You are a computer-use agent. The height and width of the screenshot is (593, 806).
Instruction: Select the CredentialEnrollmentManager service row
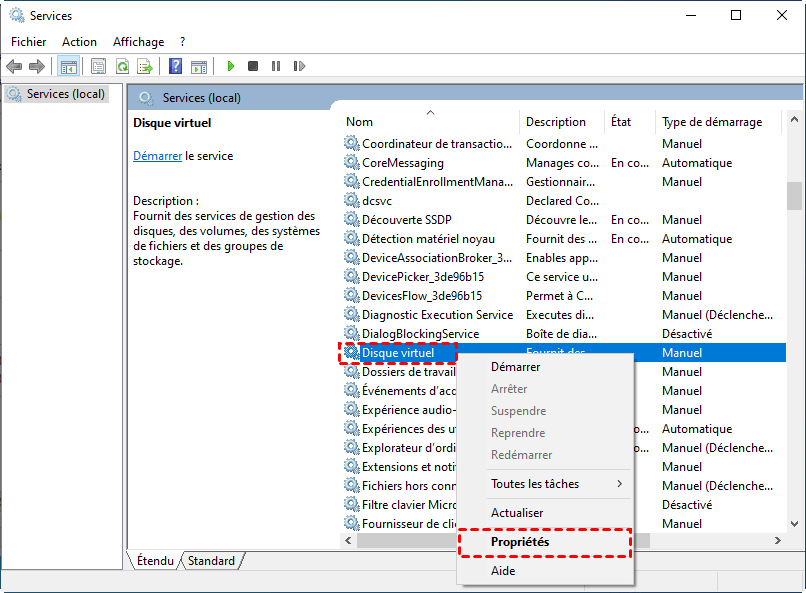point(563,182)
